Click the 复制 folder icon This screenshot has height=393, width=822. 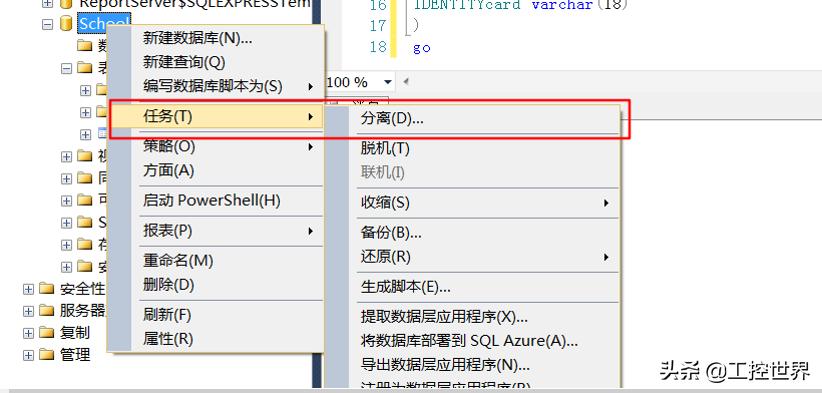point(47,332)
